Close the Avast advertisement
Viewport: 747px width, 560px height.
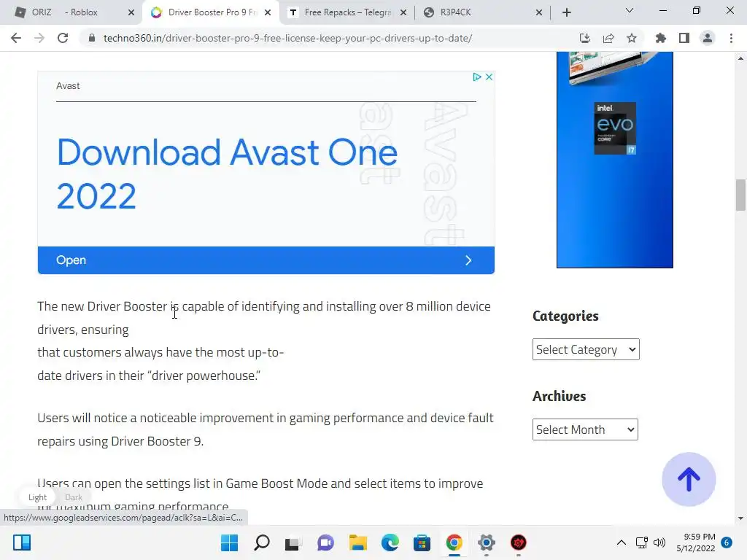click(x=489, y=77)
